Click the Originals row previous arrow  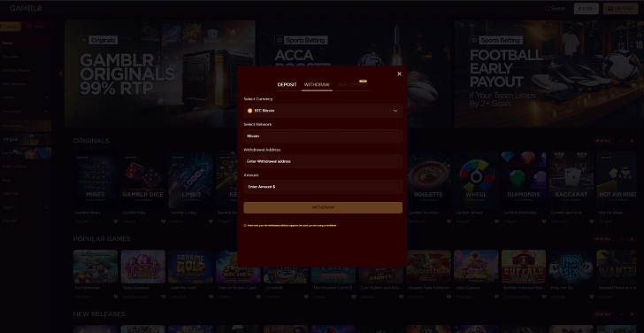(x=621, y=141)
